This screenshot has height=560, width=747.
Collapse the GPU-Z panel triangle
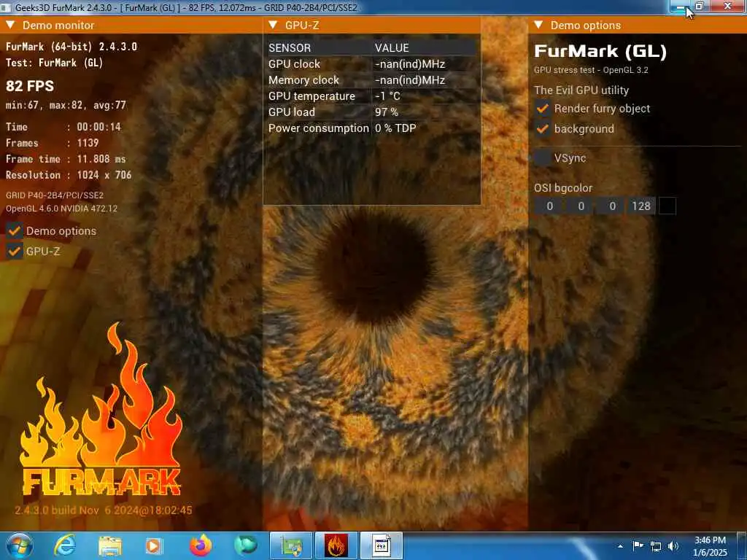click(273, 25)
